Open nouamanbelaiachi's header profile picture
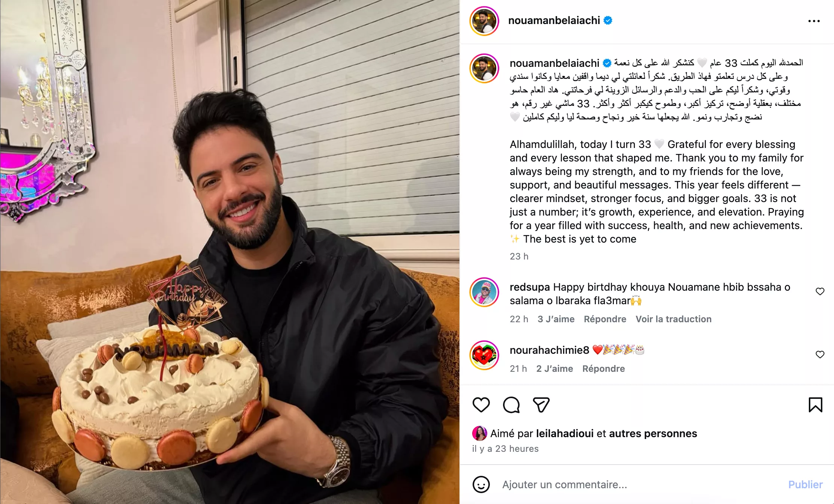Viewport: 834px width, 504px height. point(484,21)
